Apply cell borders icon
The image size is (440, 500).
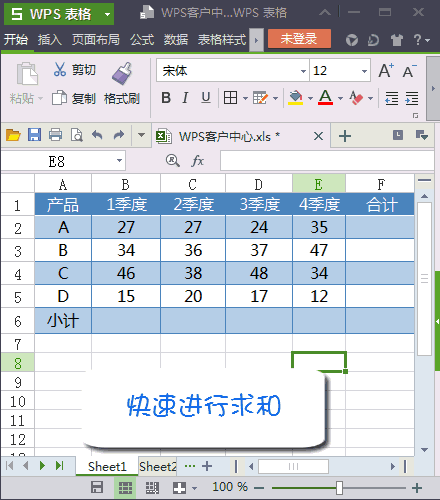(230, 98)
